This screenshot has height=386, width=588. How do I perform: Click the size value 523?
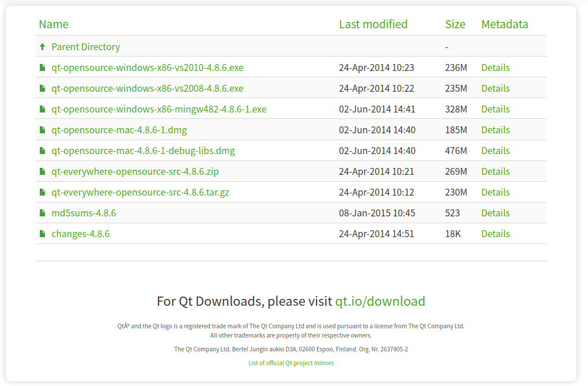click(x=453, y=213)
